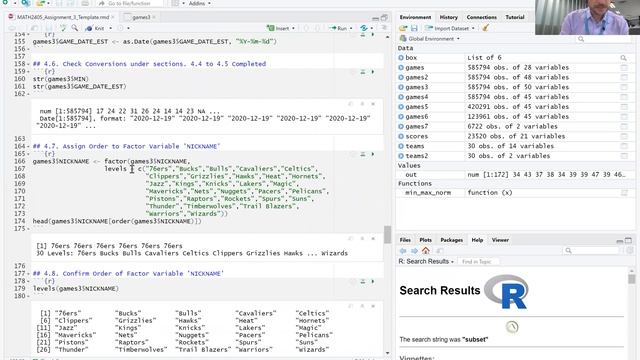This screenshot has height=360, width=640.
Task: Open the Tutorial tab
Action: pos(515,17)
